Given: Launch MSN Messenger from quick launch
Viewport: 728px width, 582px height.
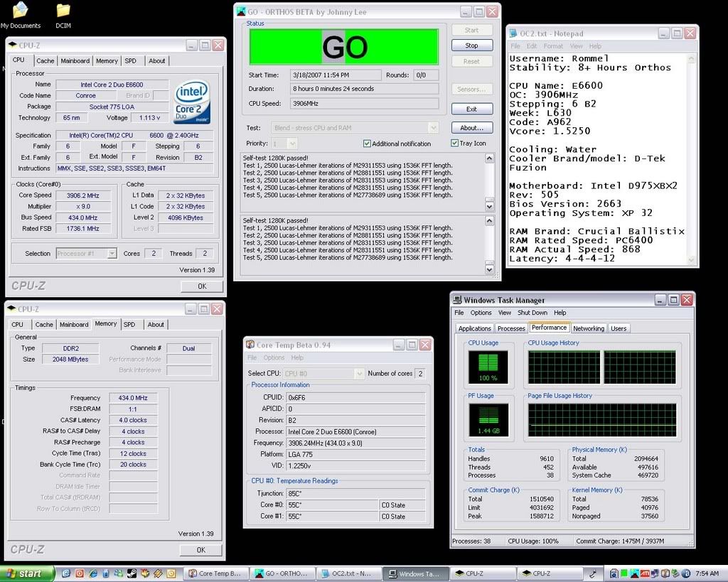Looking at the screenshot, I should (x=119, y=573).
